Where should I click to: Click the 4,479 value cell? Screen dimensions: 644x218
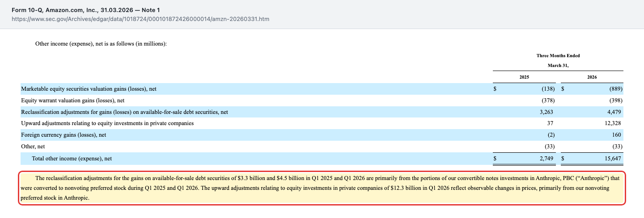pos(614,112)
